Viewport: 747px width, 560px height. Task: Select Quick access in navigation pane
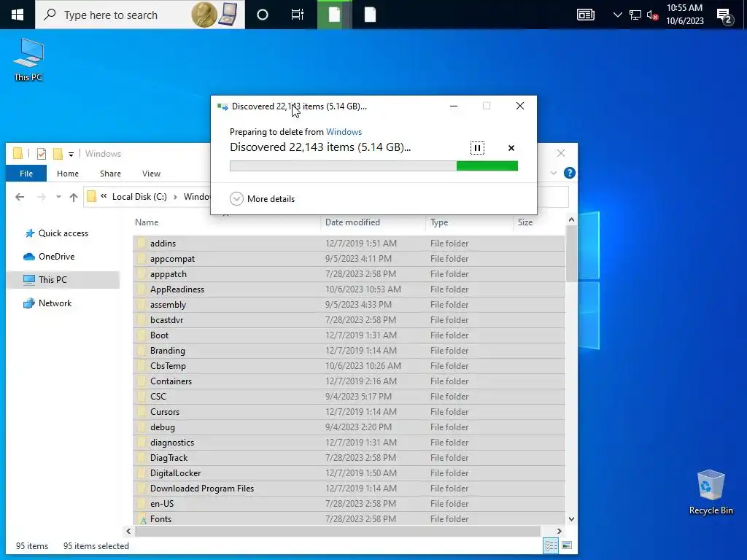click(63, 233)
